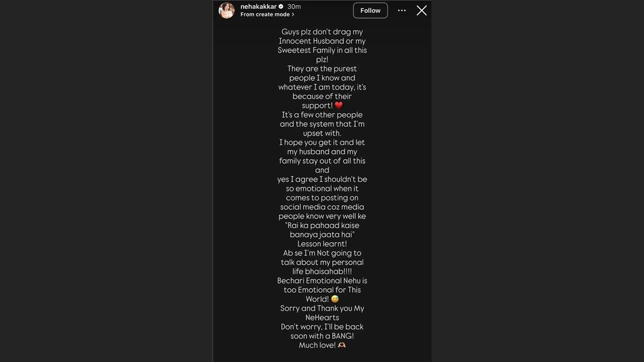Click the heart hands emoji after Much love
This screenshot has height=362, width=644.
(341, 345)
